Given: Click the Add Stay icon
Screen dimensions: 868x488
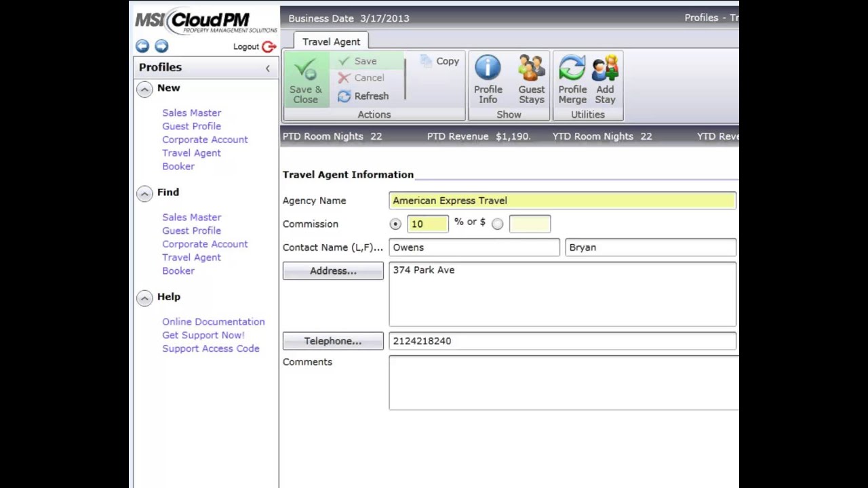Looking at the screenshot, I should point(605,80).
